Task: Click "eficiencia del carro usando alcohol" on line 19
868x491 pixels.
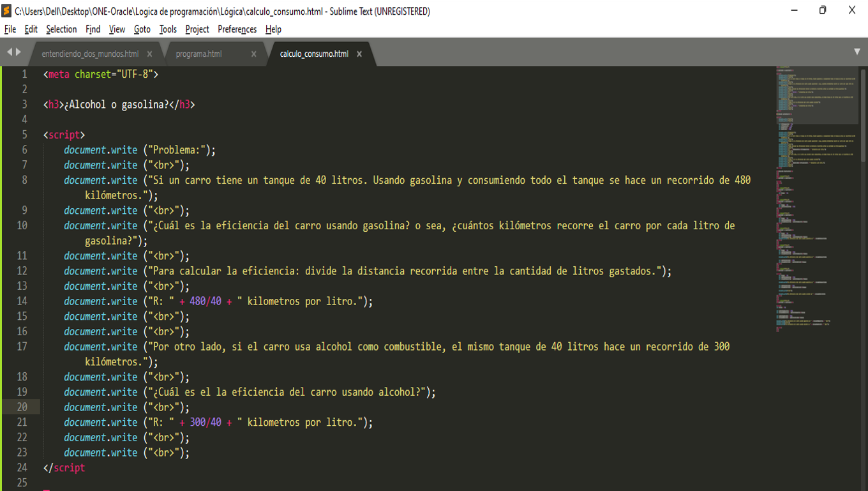Action: click(327, 392)
